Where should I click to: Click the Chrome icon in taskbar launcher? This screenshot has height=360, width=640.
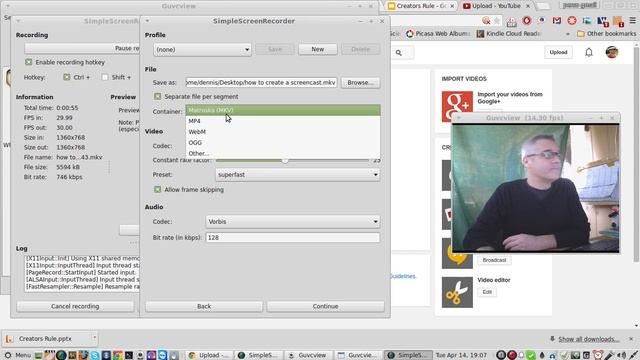pos(118,355)
